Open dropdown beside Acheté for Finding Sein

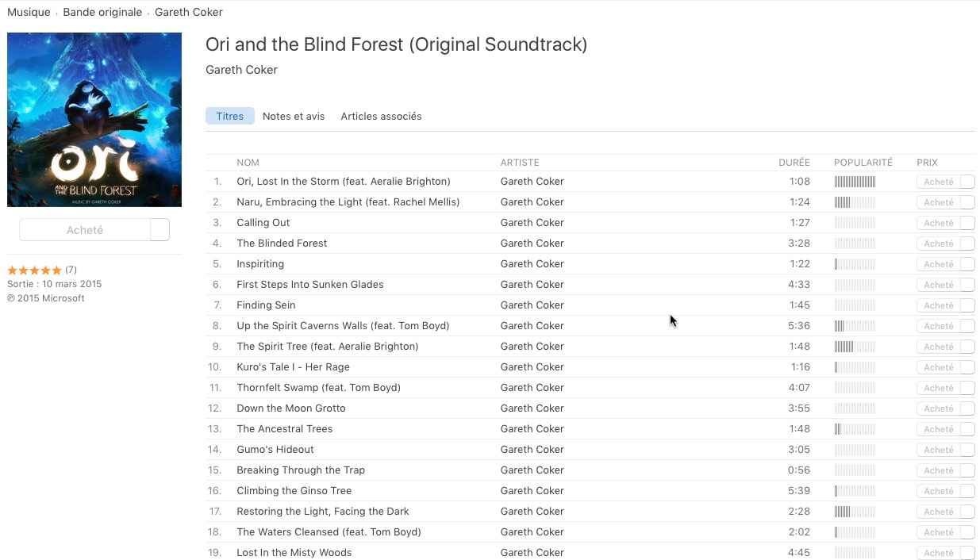[967, 305]
